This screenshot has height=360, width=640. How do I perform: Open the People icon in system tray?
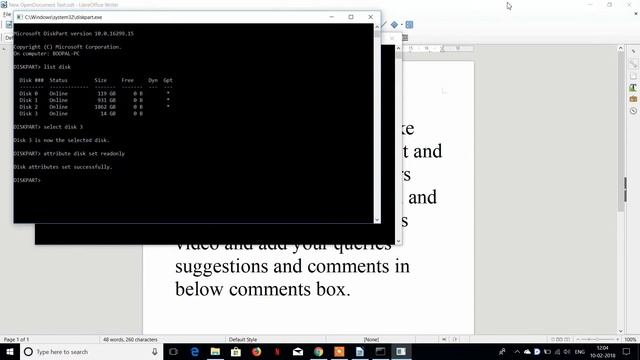[x=502, y=351]
